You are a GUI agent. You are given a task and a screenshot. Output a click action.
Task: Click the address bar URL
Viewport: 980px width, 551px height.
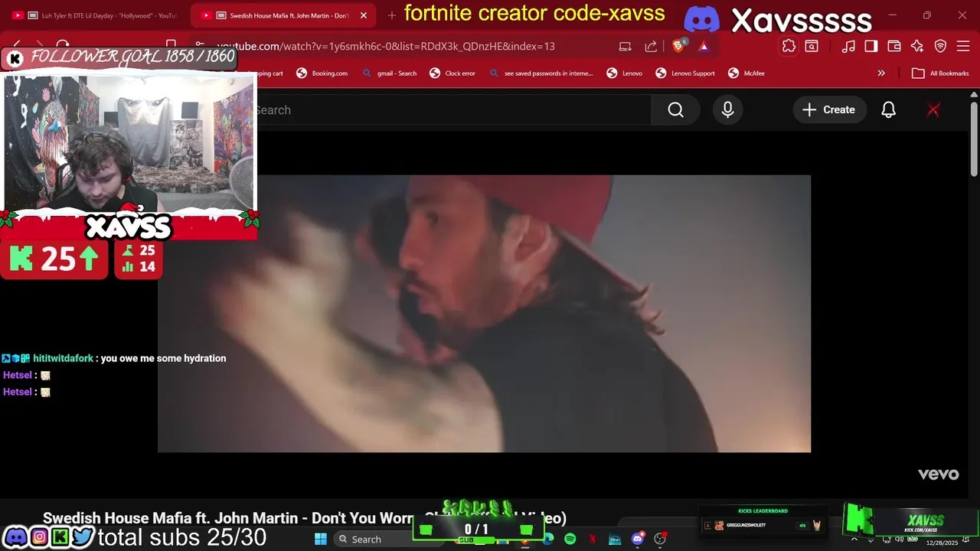coord(385,46)
